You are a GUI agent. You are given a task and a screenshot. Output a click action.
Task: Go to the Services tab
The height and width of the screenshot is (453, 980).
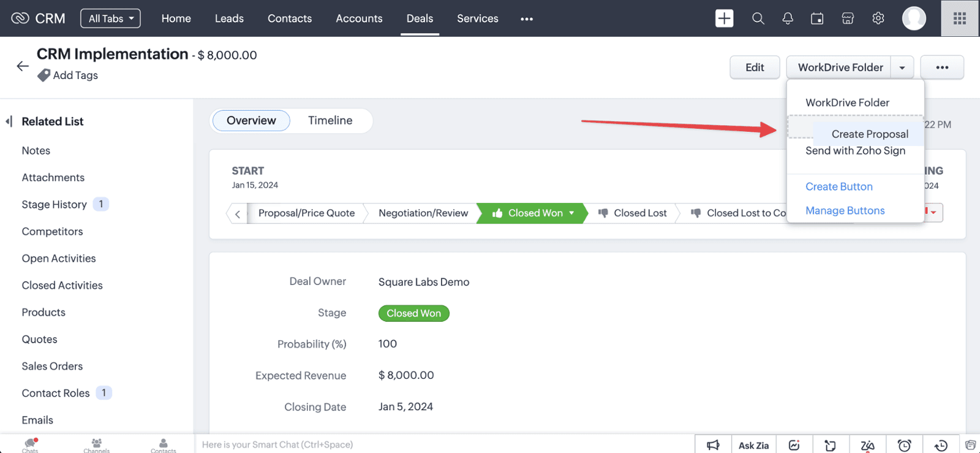click(x=478, y=18)
